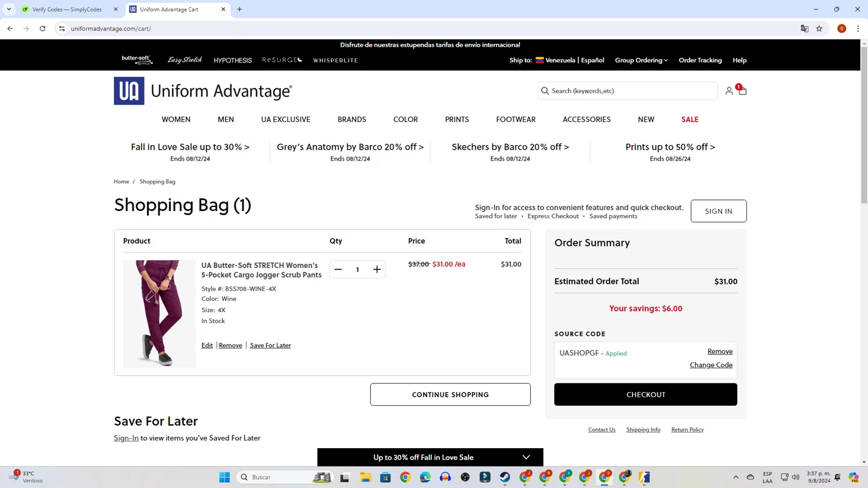The image size is (868, 488).
Task: Click Change Code link
Action: pos(711,365)
